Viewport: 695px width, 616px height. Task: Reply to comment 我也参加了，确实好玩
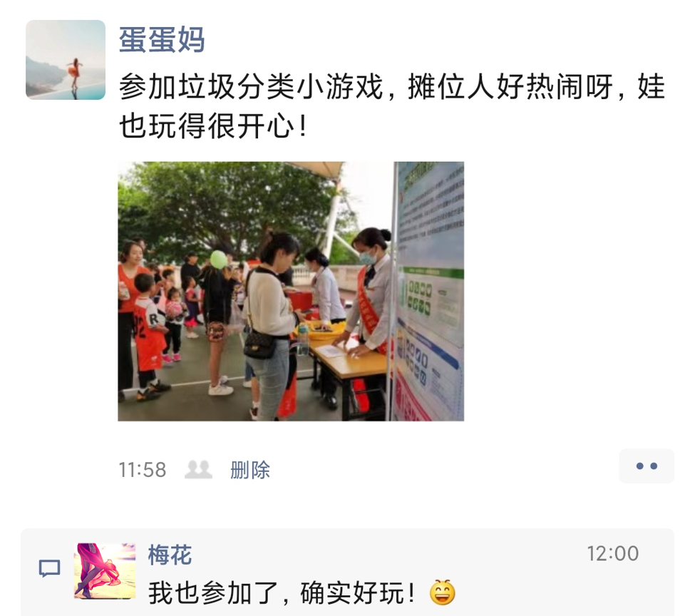pyautogui.click(x=282, y=593)
